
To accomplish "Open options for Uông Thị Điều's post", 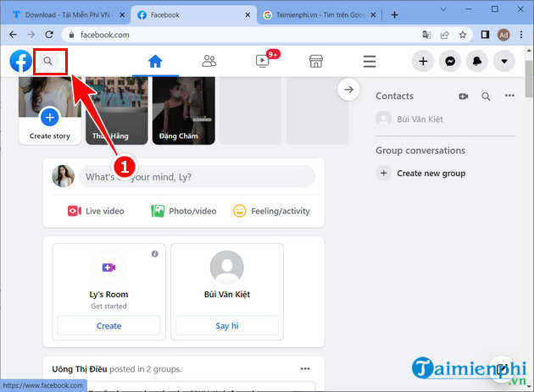I will coord(305,368).
